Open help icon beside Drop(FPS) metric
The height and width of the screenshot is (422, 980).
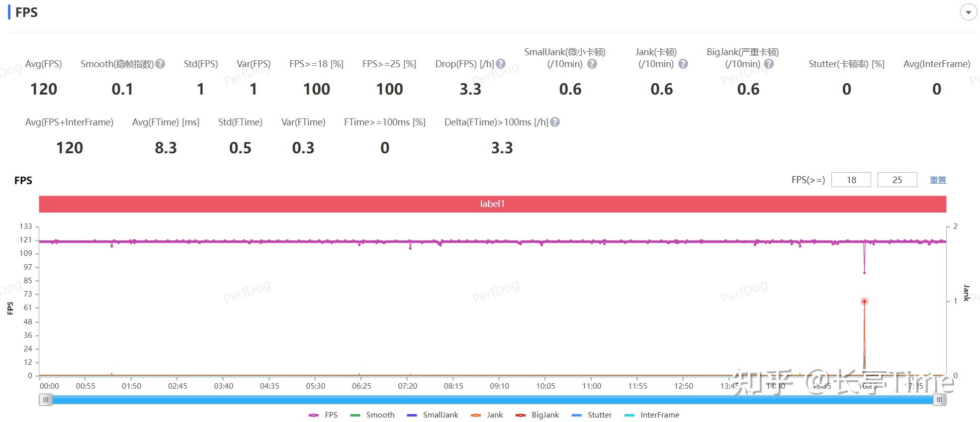point(501,64)
